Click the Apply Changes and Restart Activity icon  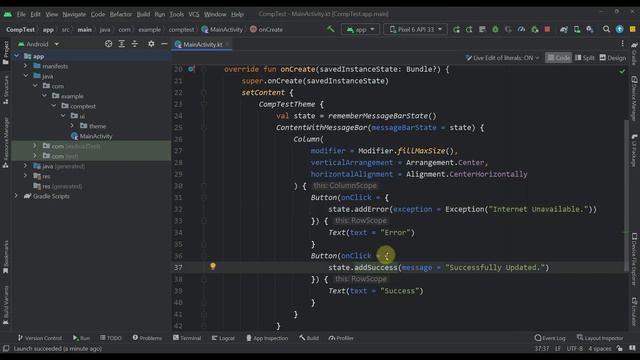pyautogui.click(x=456, y=29)
